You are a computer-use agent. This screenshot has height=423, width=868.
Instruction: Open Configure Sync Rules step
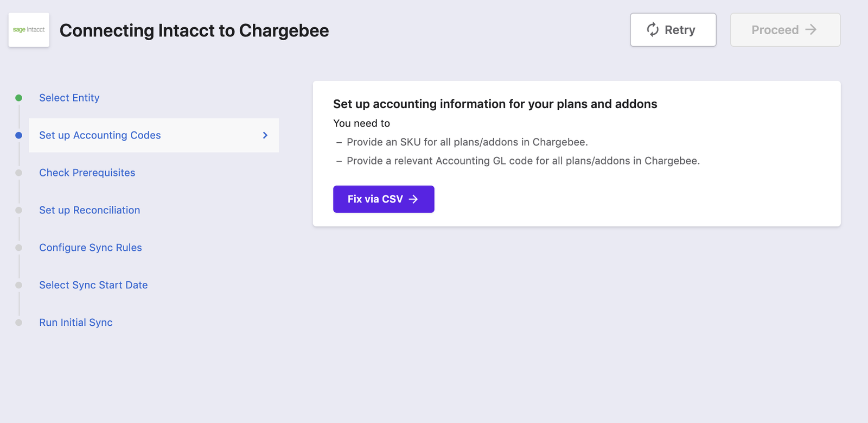coord(91,248)
